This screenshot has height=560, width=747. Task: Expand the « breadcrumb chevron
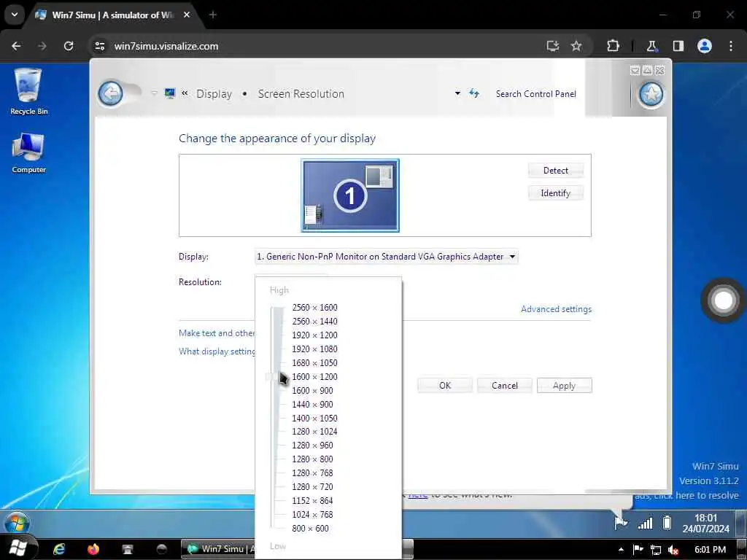185,93
